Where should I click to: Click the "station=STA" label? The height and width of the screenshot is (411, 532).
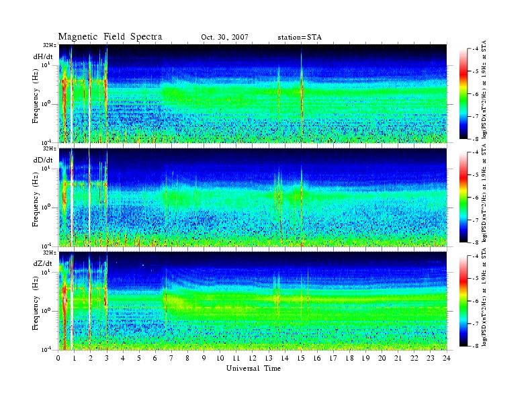click(x=300, y=37)
